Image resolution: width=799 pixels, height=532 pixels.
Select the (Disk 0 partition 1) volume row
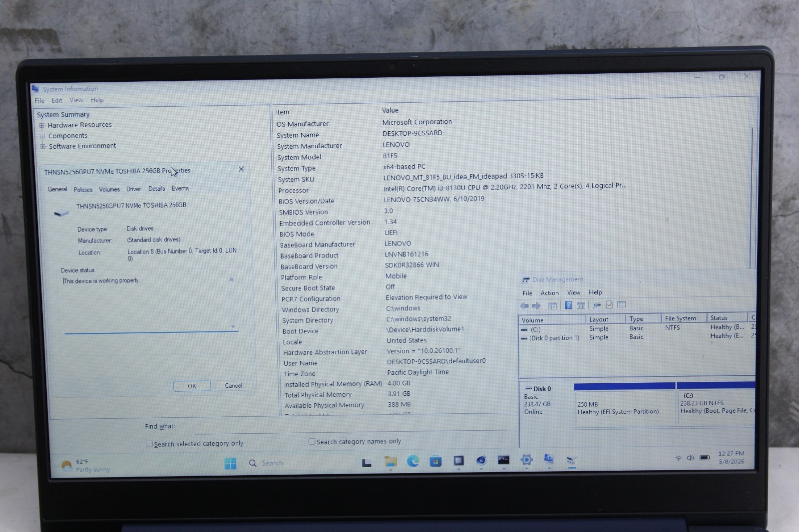click(637, 337)
